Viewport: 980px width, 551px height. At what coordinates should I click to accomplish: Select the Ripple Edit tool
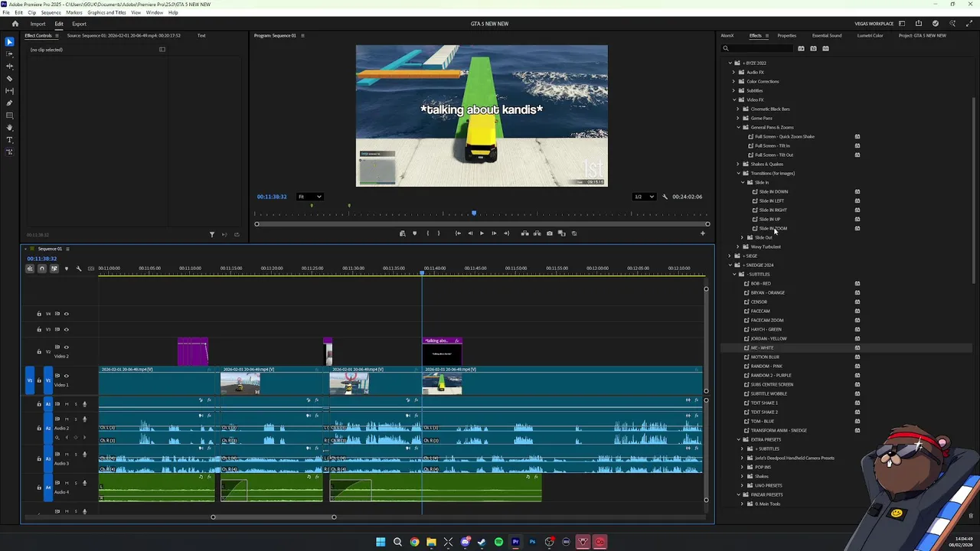[x=9, y=67]
